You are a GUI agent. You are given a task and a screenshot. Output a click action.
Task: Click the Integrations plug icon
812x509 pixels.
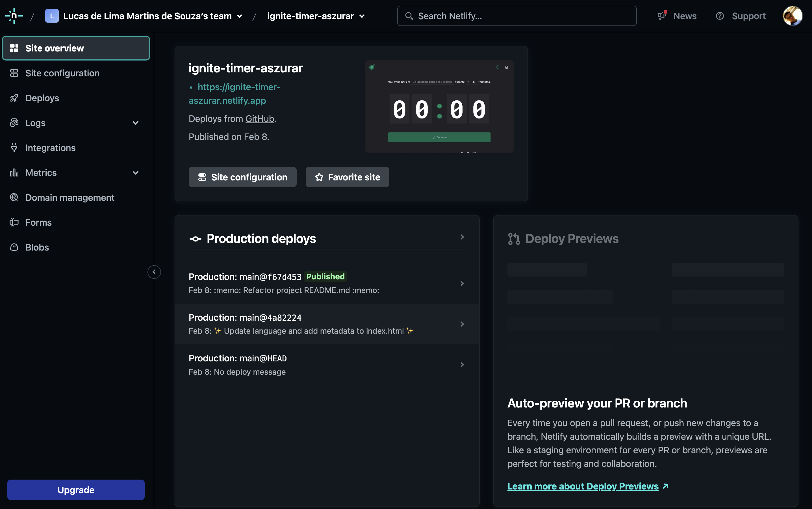coord(14,148)
